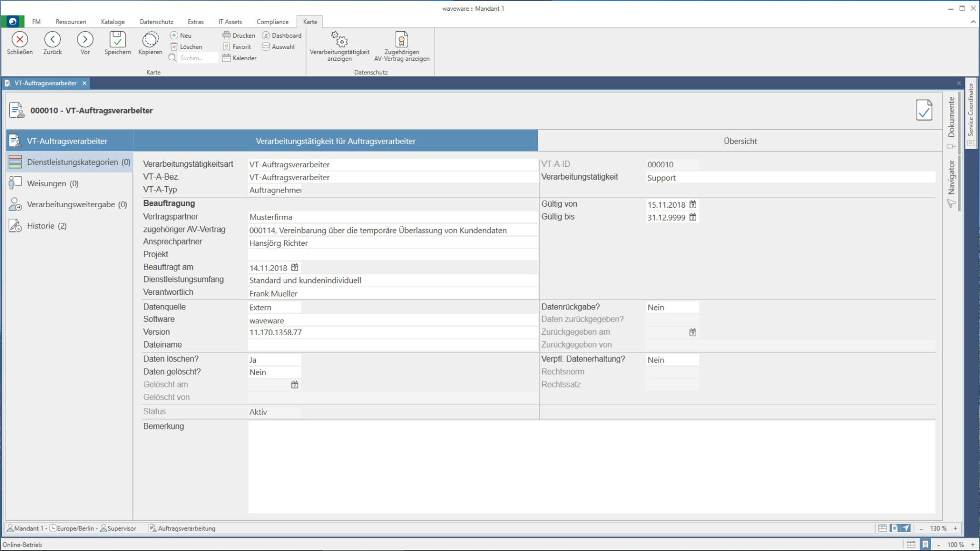Click the Schließen icon in the ribbon
The image size is (980, 551).
(x=20, y=40)
